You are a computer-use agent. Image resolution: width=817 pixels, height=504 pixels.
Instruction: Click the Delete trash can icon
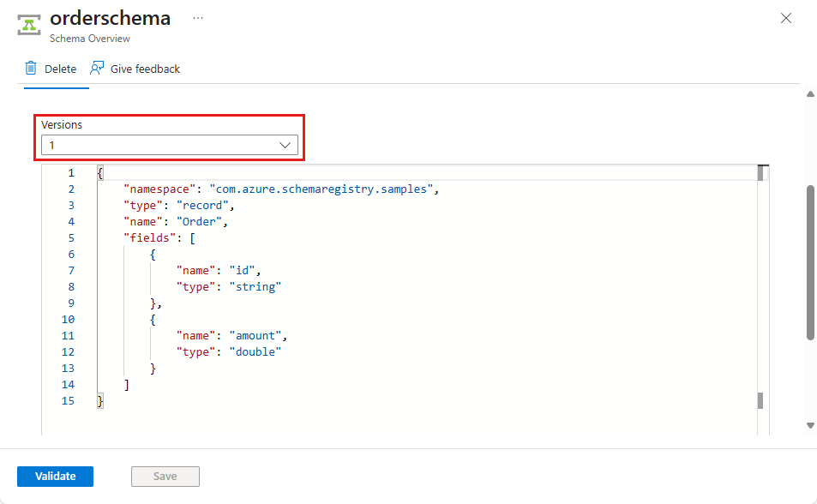[x=31, y=69]
